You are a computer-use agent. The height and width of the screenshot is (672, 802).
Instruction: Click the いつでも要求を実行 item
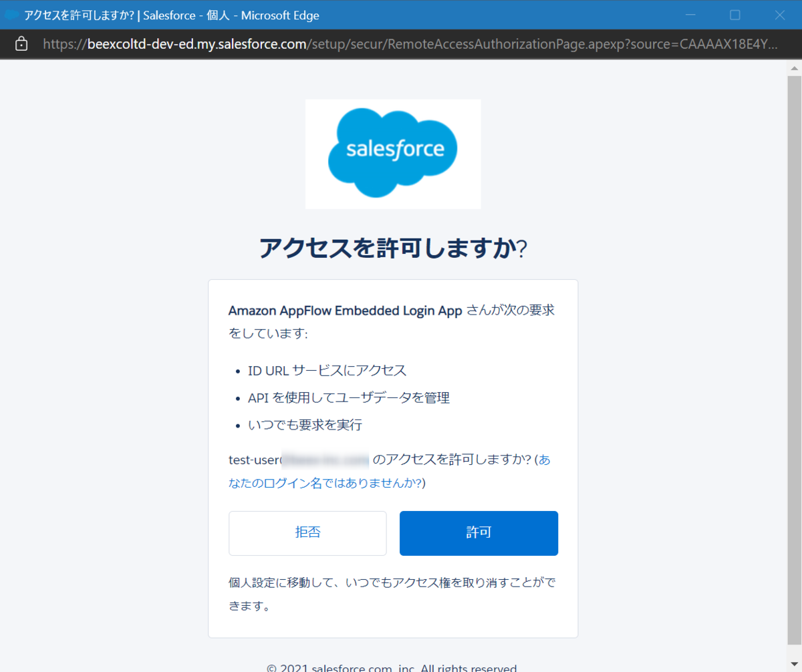(305, 425)
